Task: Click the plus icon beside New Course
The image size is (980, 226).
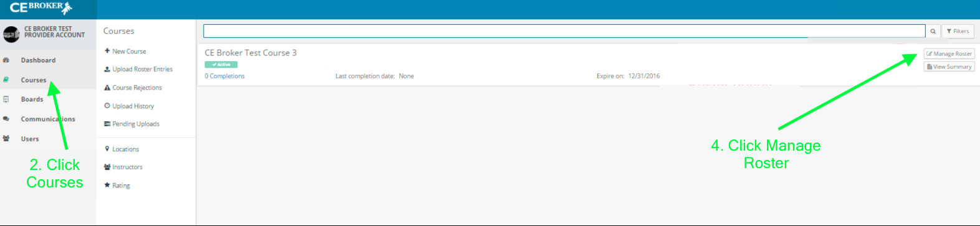Action: point(107,51)
